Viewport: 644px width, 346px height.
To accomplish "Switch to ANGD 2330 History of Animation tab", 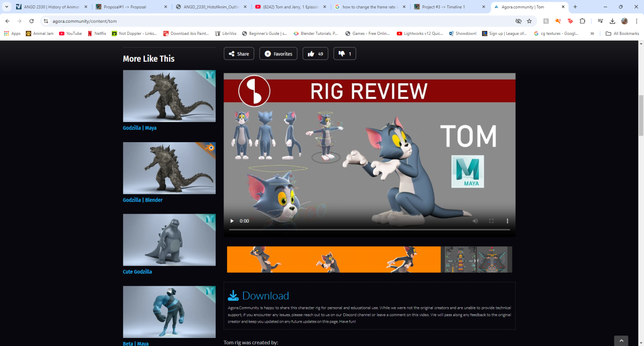I will click(x=52, y=7).
